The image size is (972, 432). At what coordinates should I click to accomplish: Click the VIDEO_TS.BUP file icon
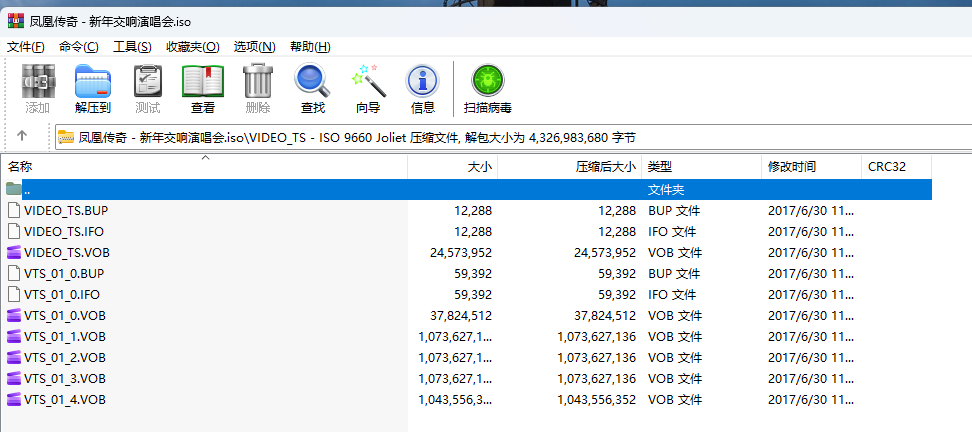click(x=14, y=211)
